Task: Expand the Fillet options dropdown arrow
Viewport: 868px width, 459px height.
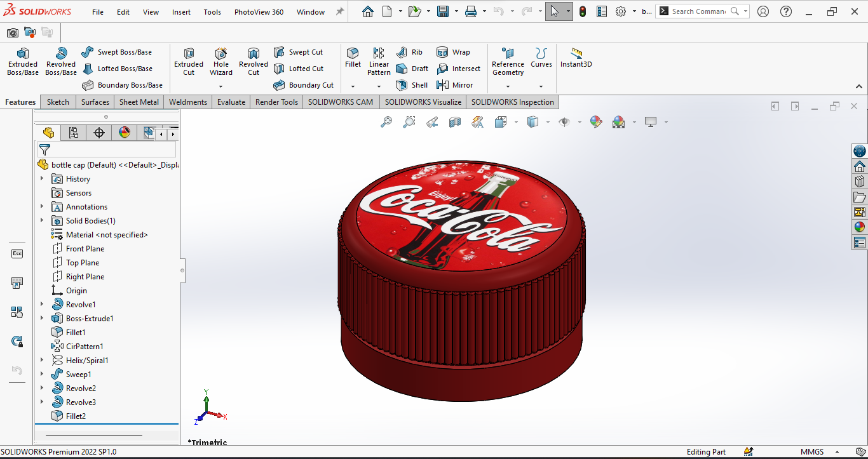Action: pos(353,86)
